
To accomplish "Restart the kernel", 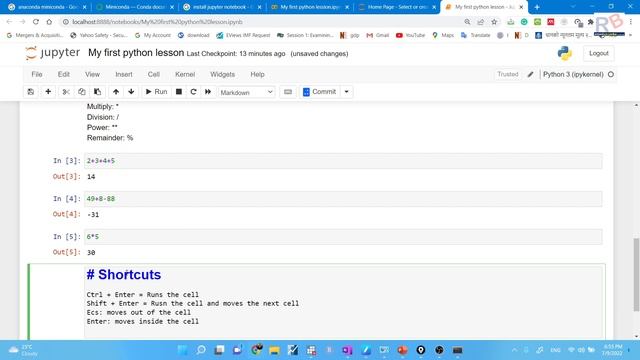I will 193,92.
